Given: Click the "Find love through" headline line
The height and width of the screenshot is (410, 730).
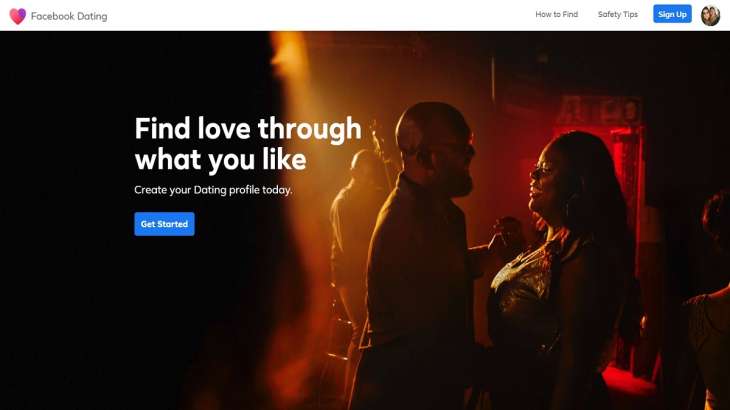Looking at the screenshot, I should [x=248, y=128].
